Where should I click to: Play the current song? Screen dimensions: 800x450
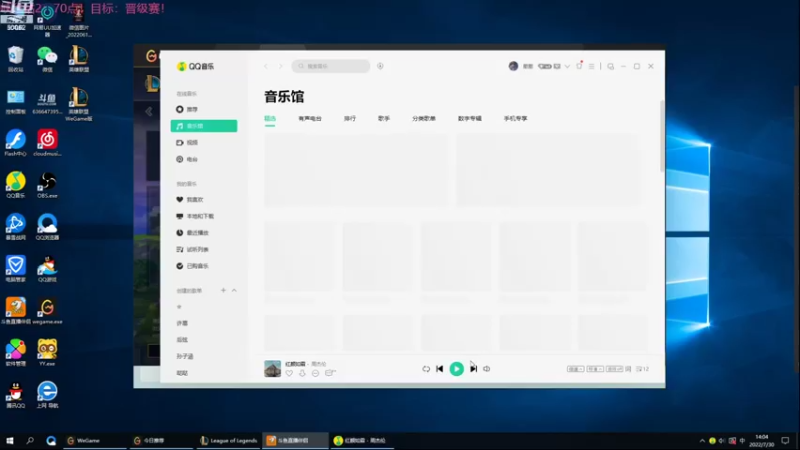click(457, 368)
